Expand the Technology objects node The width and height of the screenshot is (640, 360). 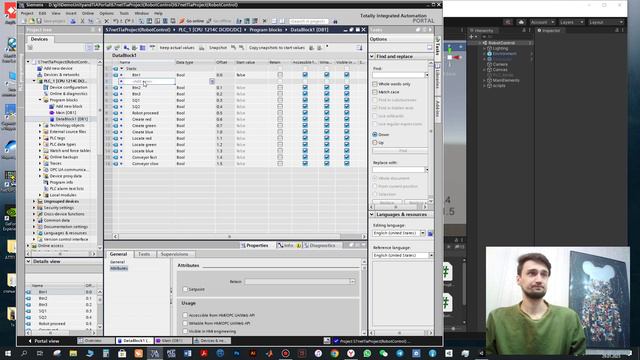tap(40, 125)
